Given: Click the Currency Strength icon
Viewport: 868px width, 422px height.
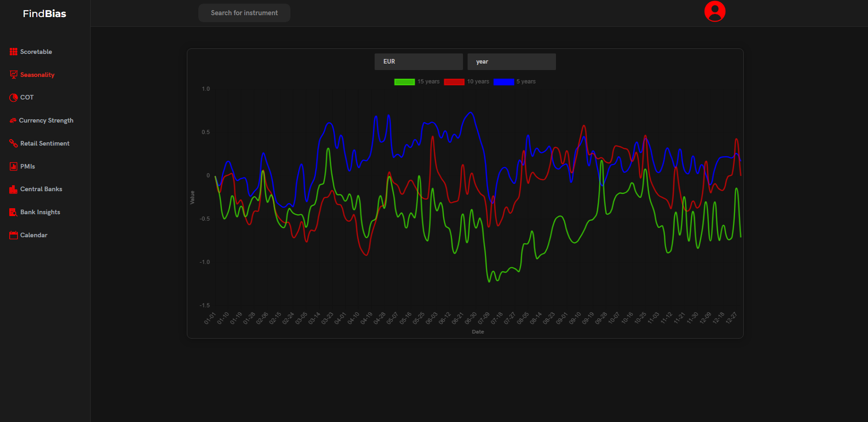Looking at the screenshot, I should coord(13,121).
